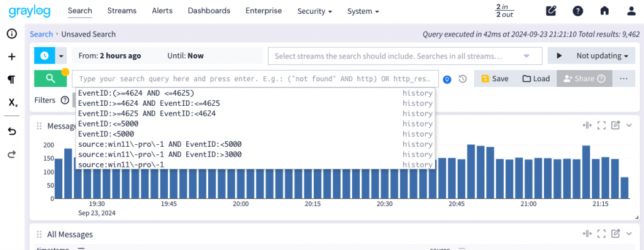Open the Security menu dropdown
Image resolution: width=644 pixels, height=250 pixels.
314,11
